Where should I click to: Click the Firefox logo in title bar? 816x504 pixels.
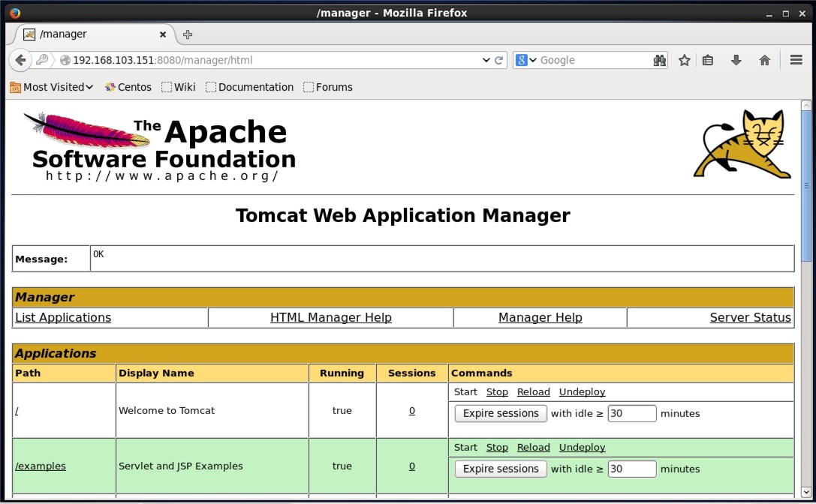click(14, 13)
